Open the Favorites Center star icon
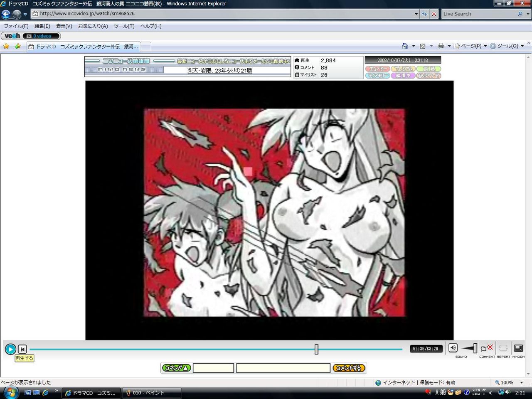 click(x=6, y=46)
